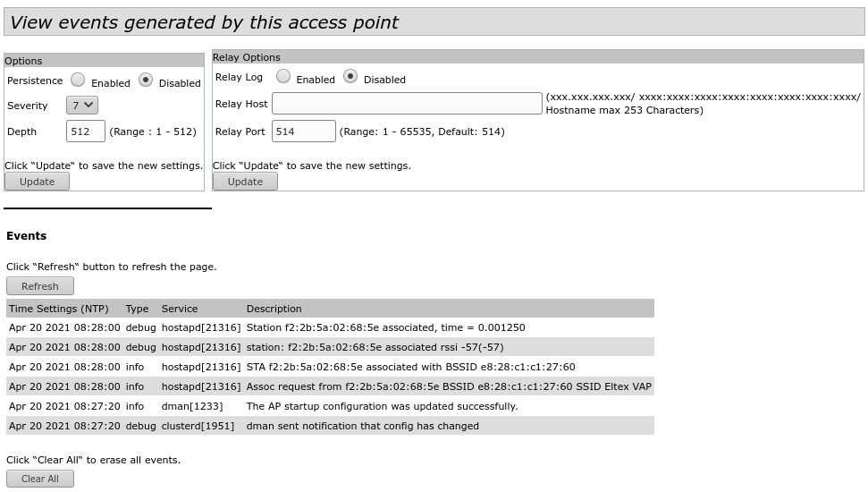Click the Relay Port input field
The image size is (868, 492).
(x=304, y=131)
